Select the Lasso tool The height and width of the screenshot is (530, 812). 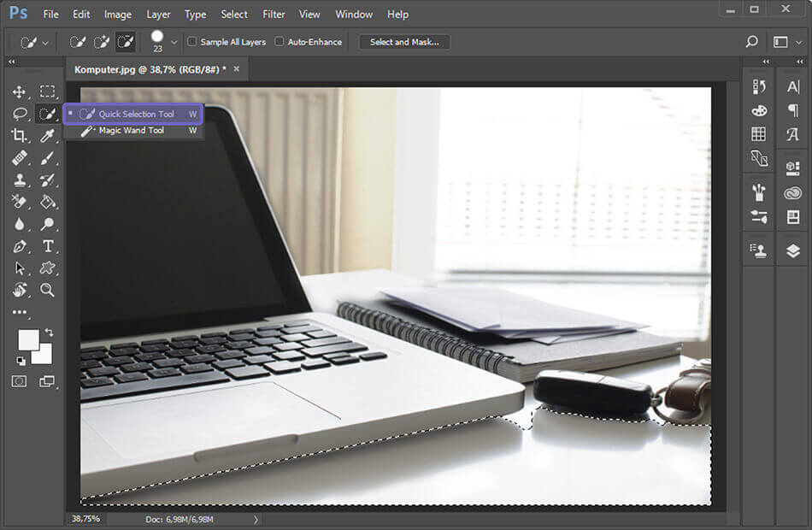[19, 114]
